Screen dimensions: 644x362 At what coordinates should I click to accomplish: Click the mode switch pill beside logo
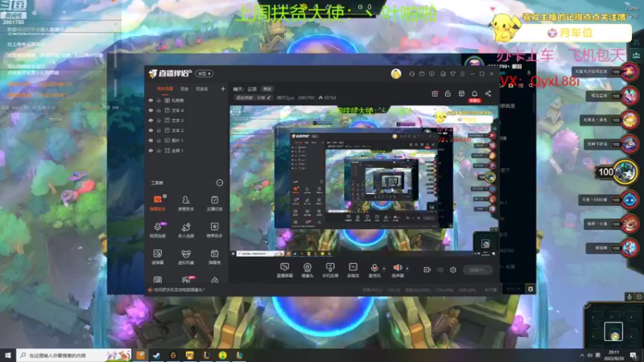pyautogui.click(x=204, y=73)
